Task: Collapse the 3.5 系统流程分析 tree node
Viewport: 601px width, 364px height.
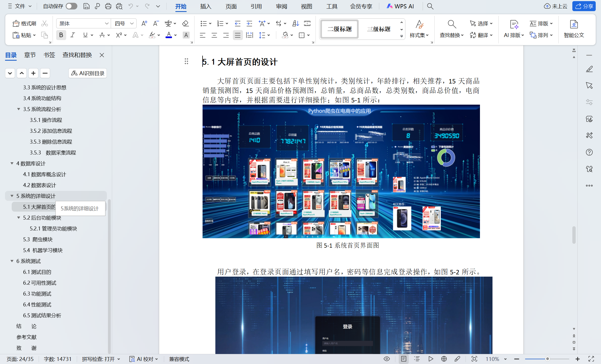Action: (19, 109)
